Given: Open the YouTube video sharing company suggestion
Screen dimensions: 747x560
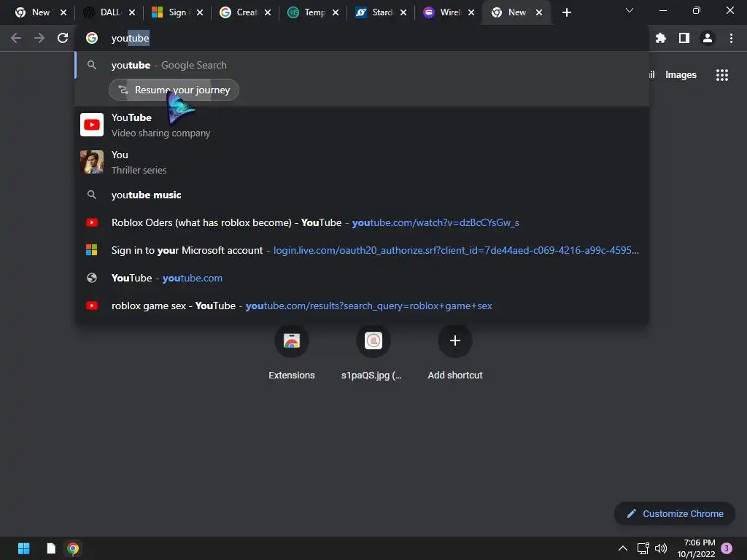Looking at the screenshot, I should (x=362, y=125).
